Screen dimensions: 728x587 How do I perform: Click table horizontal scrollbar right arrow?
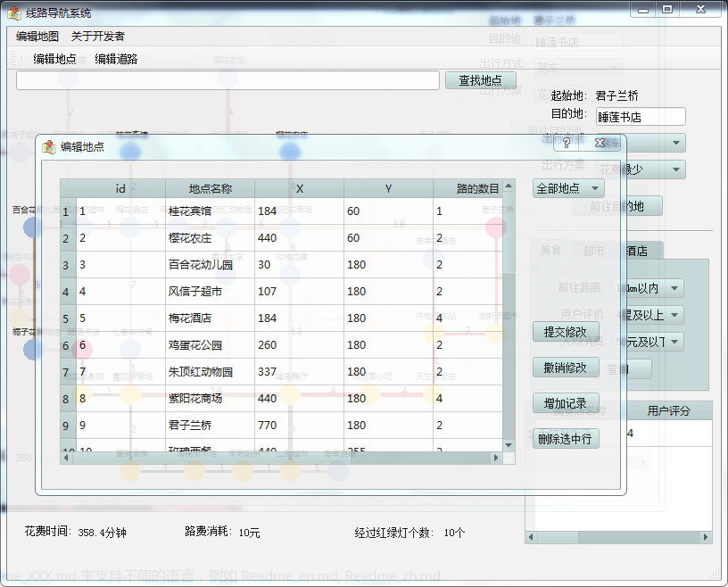pos(496,458)
